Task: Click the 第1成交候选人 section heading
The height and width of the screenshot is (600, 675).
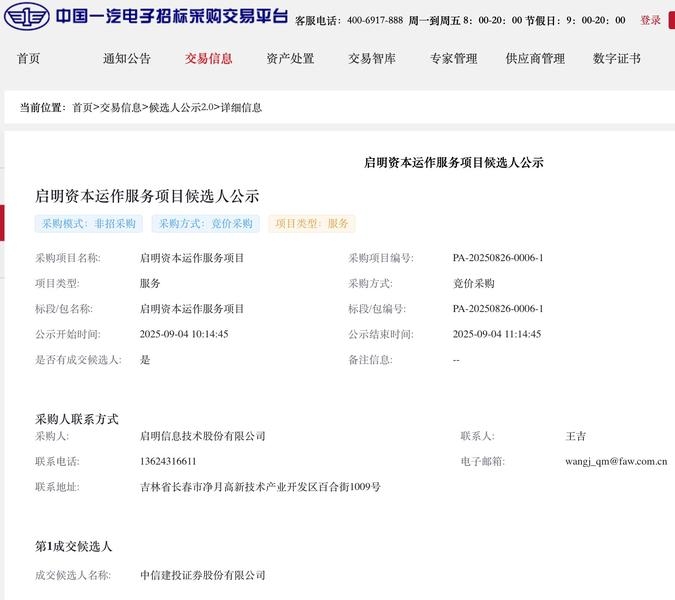Action: click(x=74, y=547)
